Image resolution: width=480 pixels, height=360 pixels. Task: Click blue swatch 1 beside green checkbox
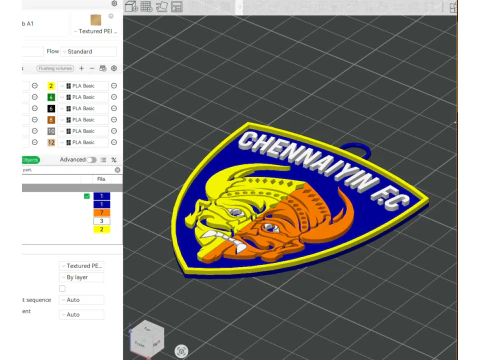(x=102, y=196)
